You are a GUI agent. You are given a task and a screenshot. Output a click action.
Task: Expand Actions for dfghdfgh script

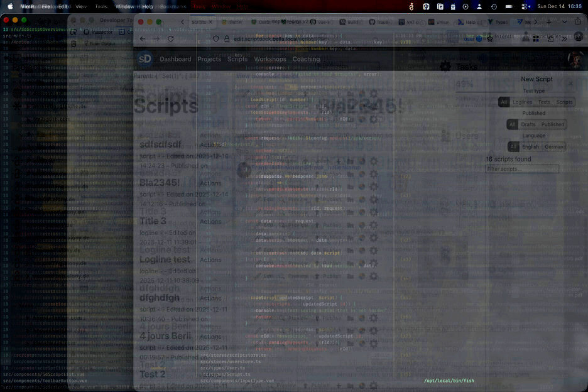click(x=210, y=298)
